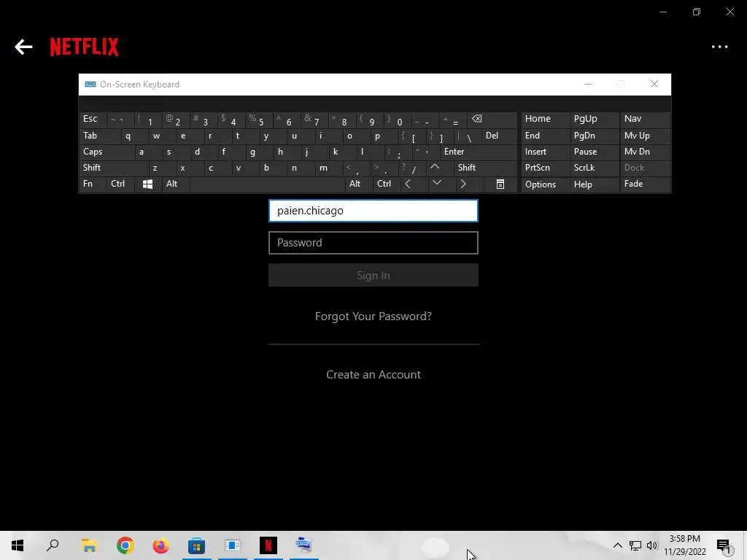The image size is (747, 560).
Task: Tap PrtScn key on keyboard
Action: click(545, 168)
